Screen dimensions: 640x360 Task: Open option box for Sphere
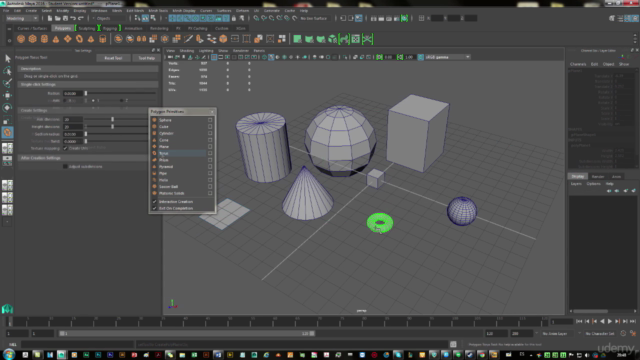210,120
